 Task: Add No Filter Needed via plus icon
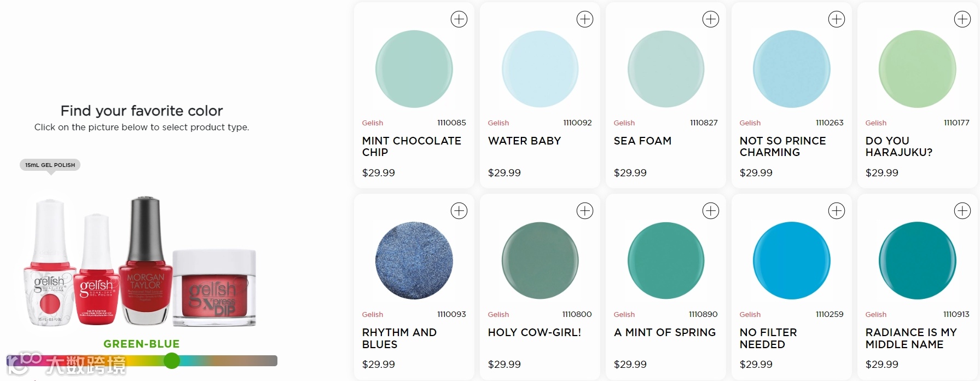836,211
